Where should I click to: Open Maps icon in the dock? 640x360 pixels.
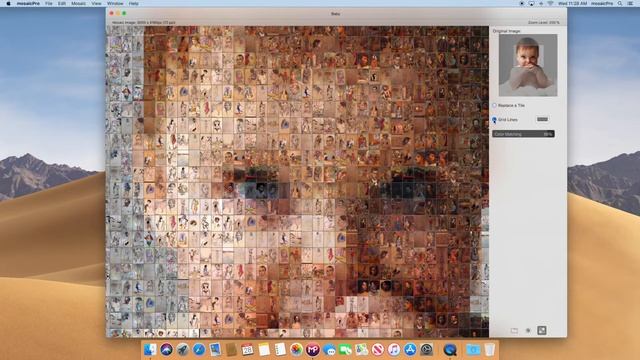point(361,350)
